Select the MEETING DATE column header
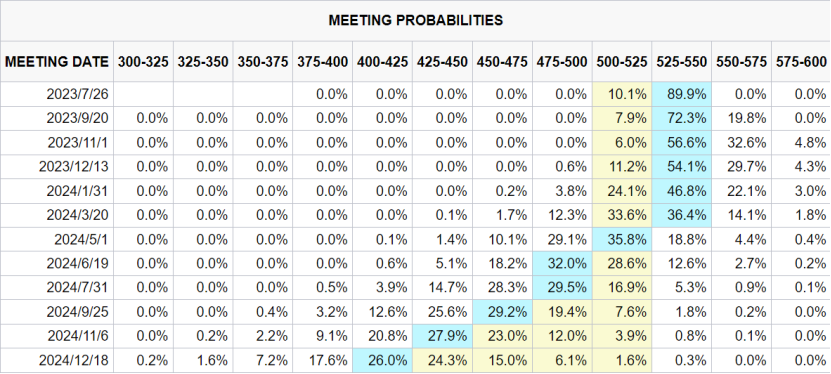 tap(57, 62)
